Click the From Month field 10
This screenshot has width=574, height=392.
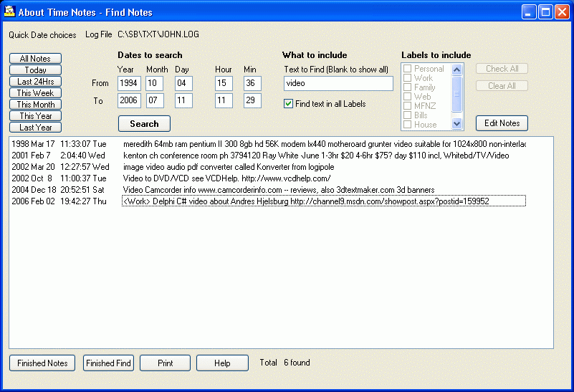pos(155,83)
